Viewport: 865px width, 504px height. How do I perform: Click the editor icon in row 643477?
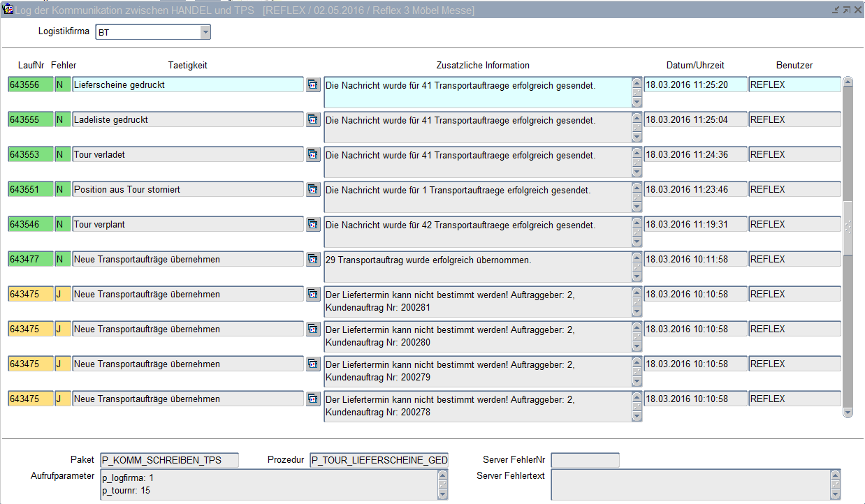(313, 259)
